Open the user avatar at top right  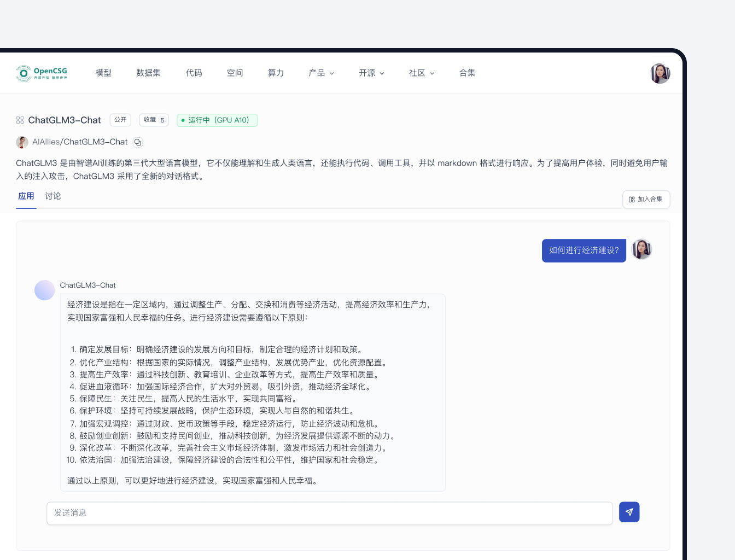point(660,73)
